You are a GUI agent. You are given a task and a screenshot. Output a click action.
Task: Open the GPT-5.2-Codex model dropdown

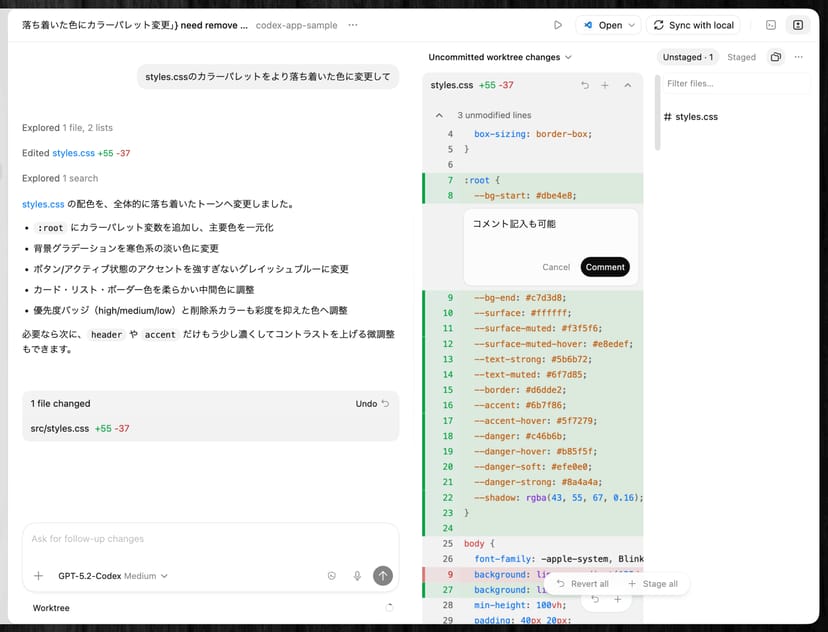[113, 576]
